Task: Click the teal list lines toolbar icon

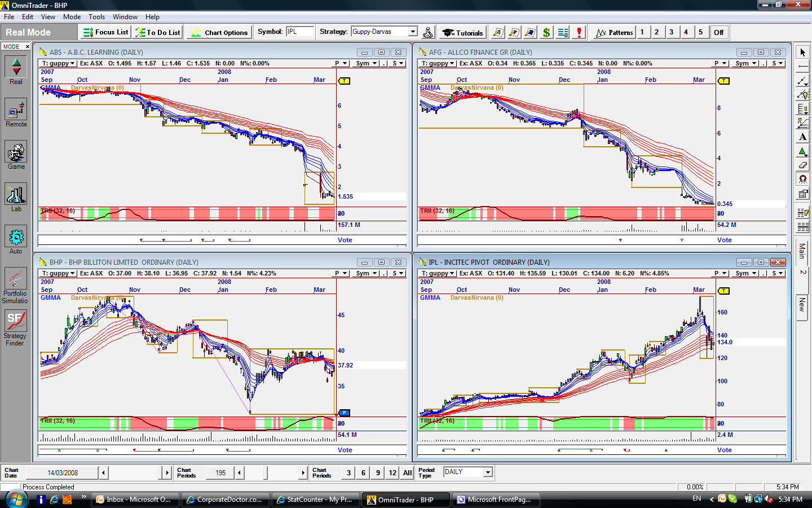Action: pyautogui.click(x=563, y=32)
